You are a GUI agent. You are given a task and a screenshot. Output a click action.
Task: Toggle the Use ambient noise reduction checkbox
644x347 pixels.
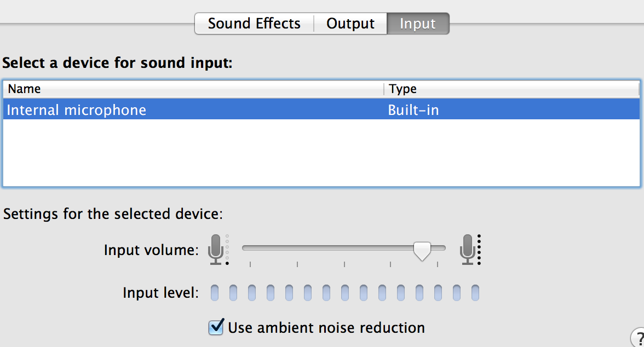[216, 327]
